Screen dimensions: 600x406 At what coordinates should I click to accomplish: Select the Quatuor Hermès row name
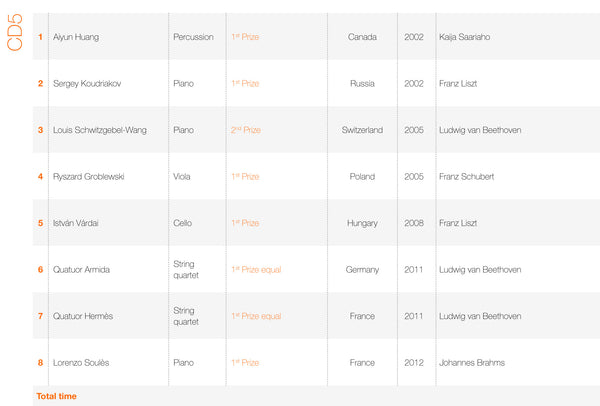pos(83,316)
